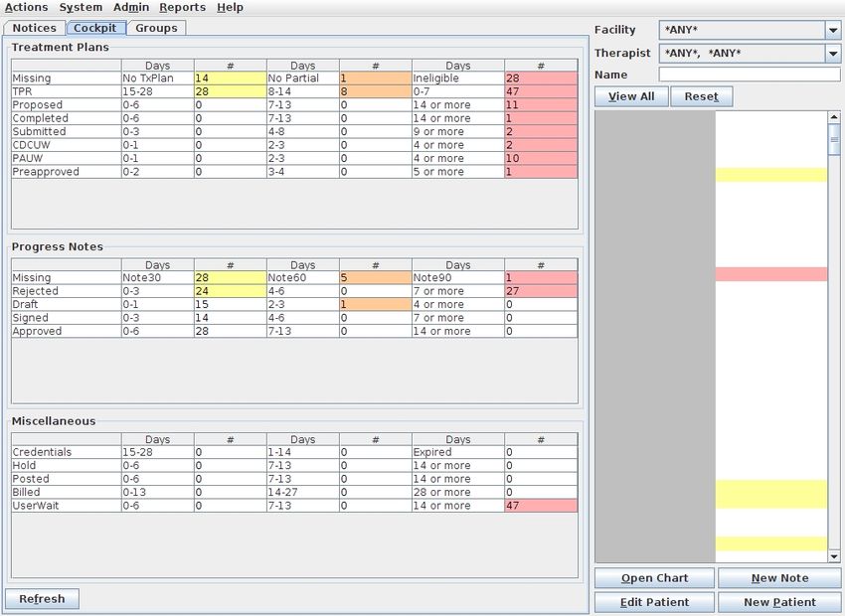The width and height of the screenshot is (845, 616).
Task: Click Submitted 9 or more count 2
Action: click(541, 132)
